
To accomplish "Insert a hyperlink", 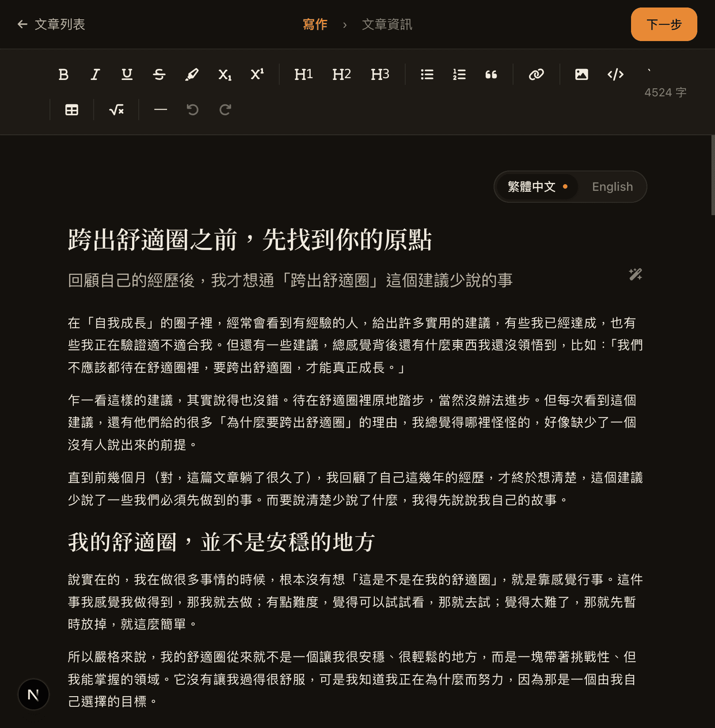I will point(536,74).
